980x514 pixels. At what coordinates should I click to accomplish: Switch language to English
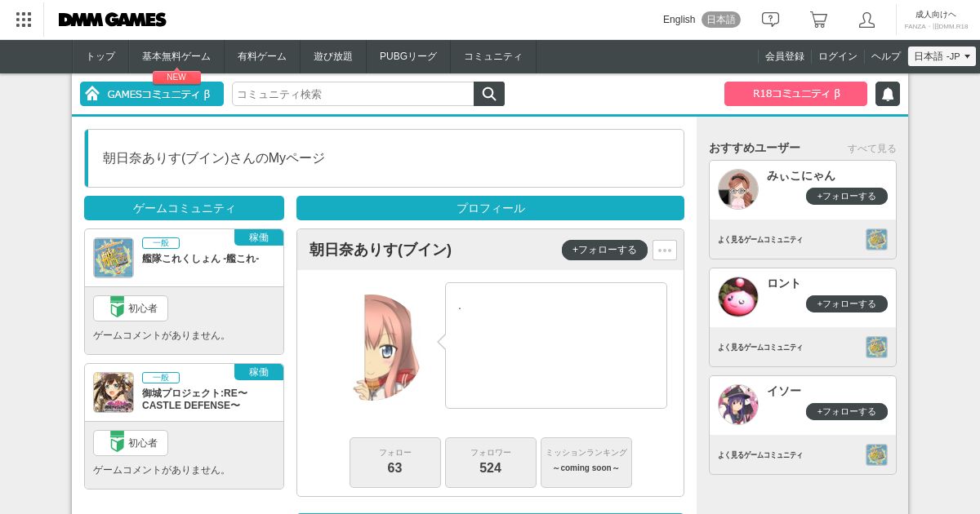coord(679,20)
